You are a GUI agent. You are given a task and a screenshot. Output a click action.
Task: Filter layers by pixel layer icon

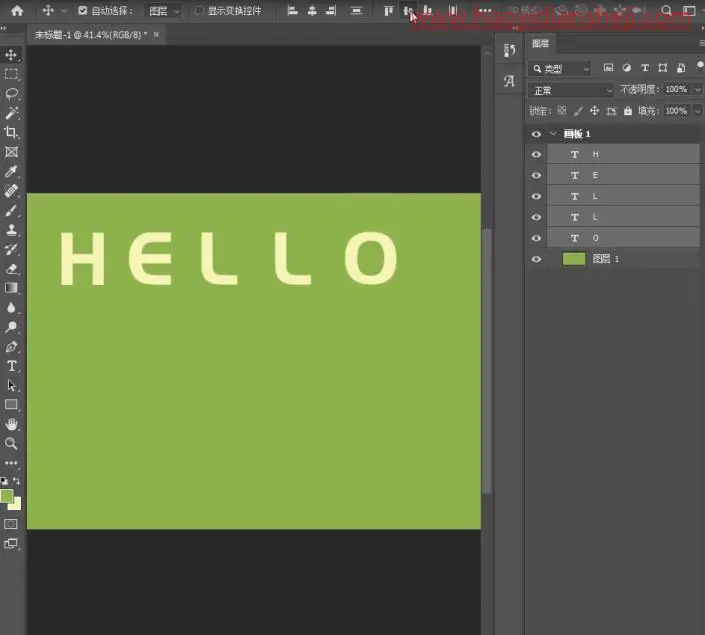(608, 68)
